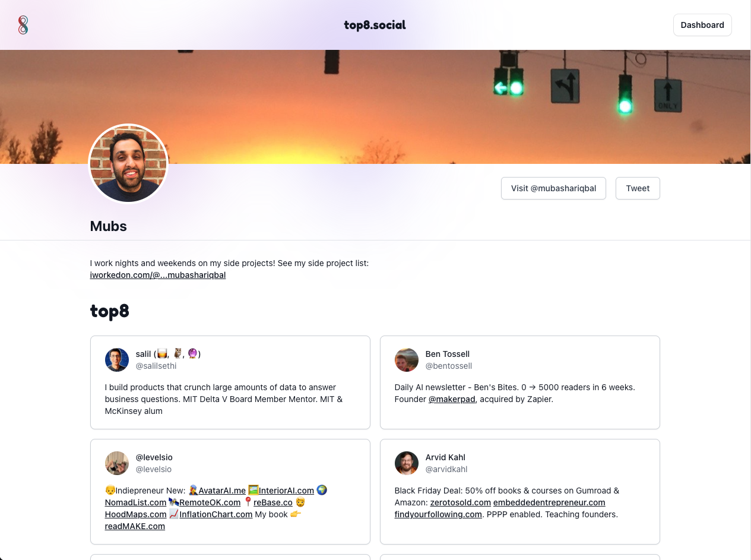Open the findyourfollowing.com link
This screenshot has width=751, height=560.
pyautogui.click(x=438, y=514)
